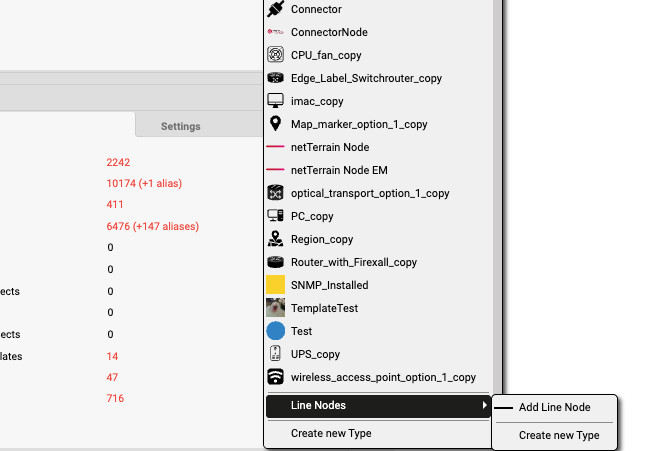Select Create new Type in submenu
Image resolution: width=671 pixels, height=451 pixels.
click(559, 435)
